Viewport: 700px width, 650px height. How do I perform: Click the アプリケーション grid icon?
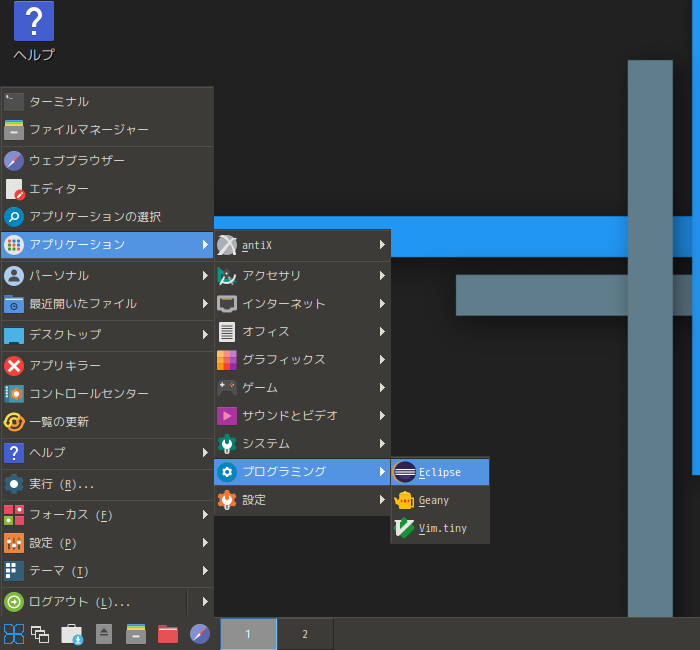pos(14,245)
